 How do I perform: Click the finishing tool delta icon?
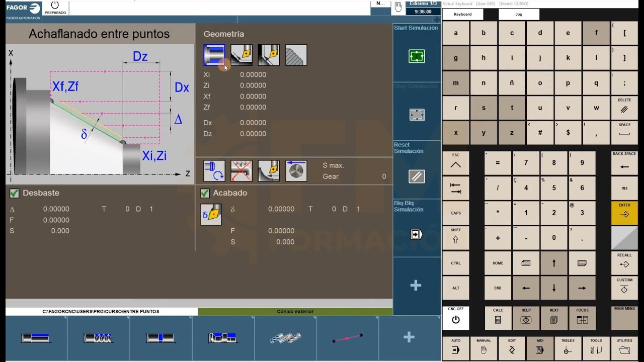point(211,215)
